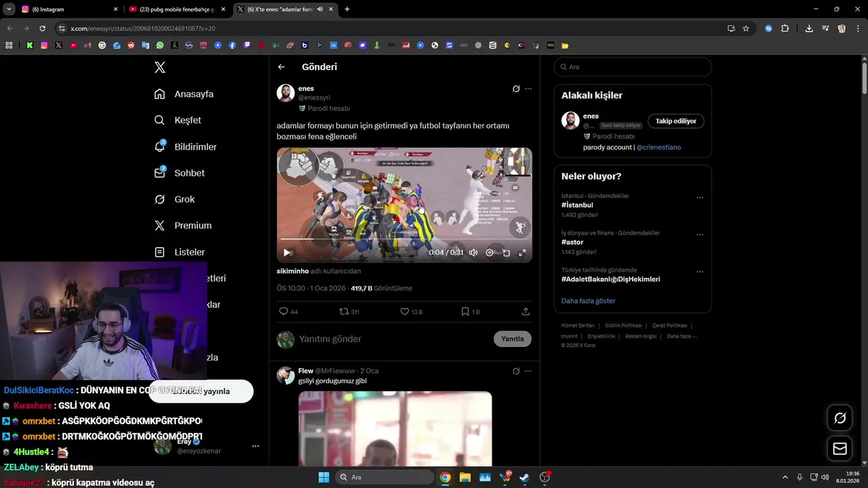
Task: Open Grok from sidebar
Action: (175, 199)
